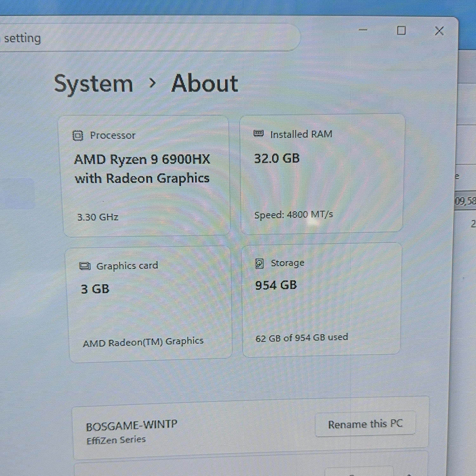This screenshot has height=476, width=476.
Task: Click the EffiZen Series model text
Action: pos(116,440)
